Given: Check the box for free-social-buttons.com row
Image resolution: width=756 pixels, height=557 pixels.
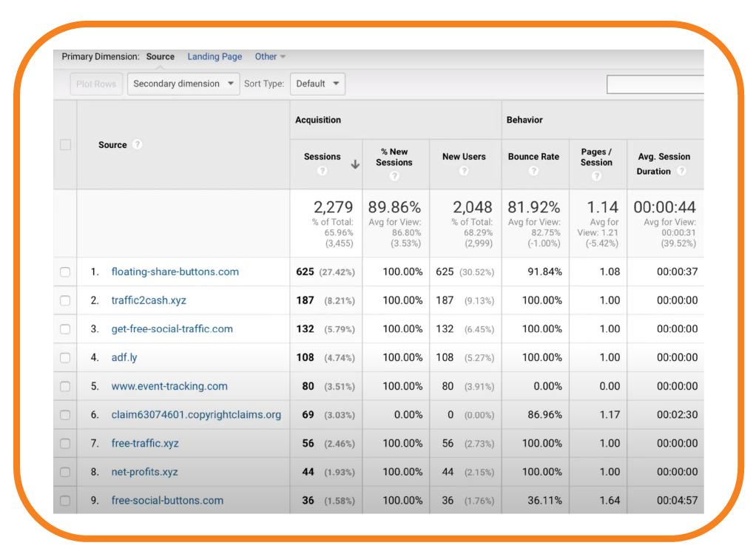Looking at the screenshot, I should click(x=65, y=501).
